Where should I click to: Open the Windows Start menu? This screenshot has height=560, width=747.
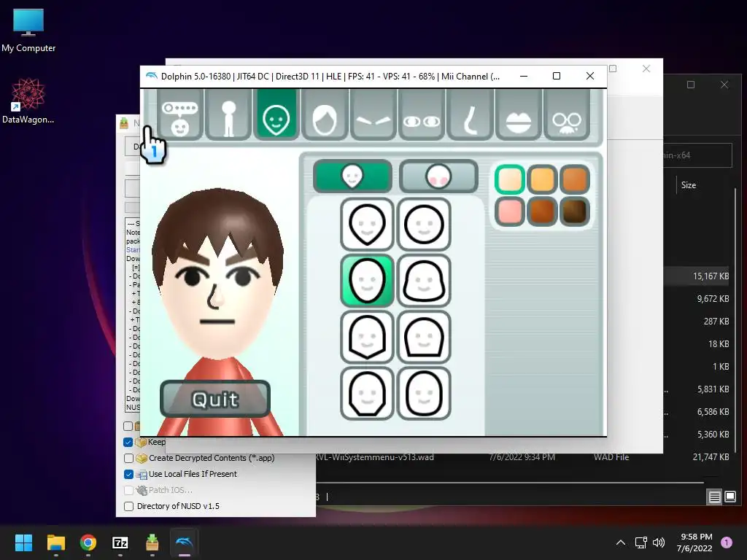23,542
